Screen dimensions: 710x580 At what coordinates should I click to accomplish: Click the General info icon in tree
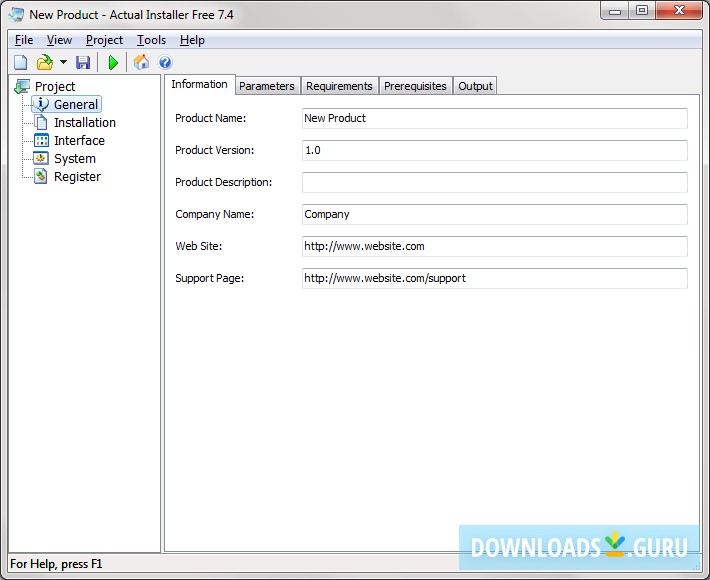pyautogui.click(x=42, y=104)
